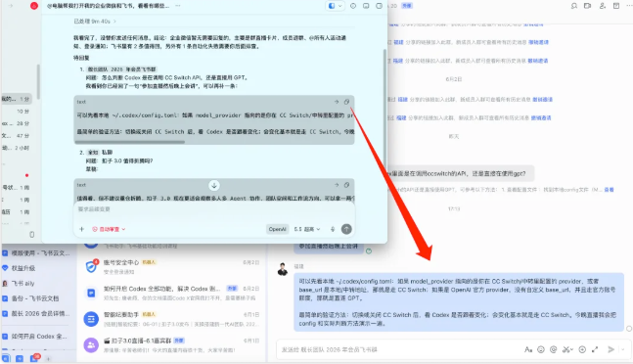Click the plus attach icon in Codex input
The height and width of the screenshot is (364, 633).
(x=81, y=229)
